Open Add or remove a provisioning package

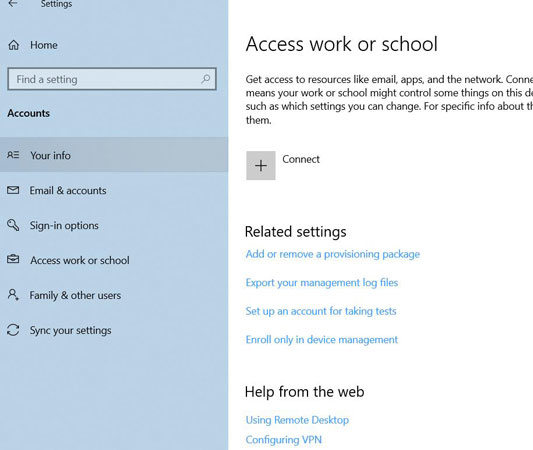tap(333, 254)
